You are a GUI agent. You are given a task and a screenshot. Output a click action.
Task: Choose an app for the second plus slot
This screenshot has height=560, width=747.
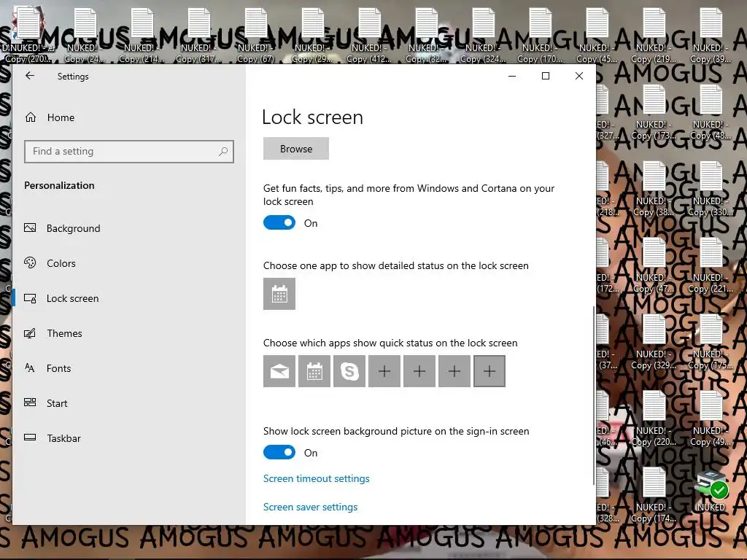click(419, 371)
